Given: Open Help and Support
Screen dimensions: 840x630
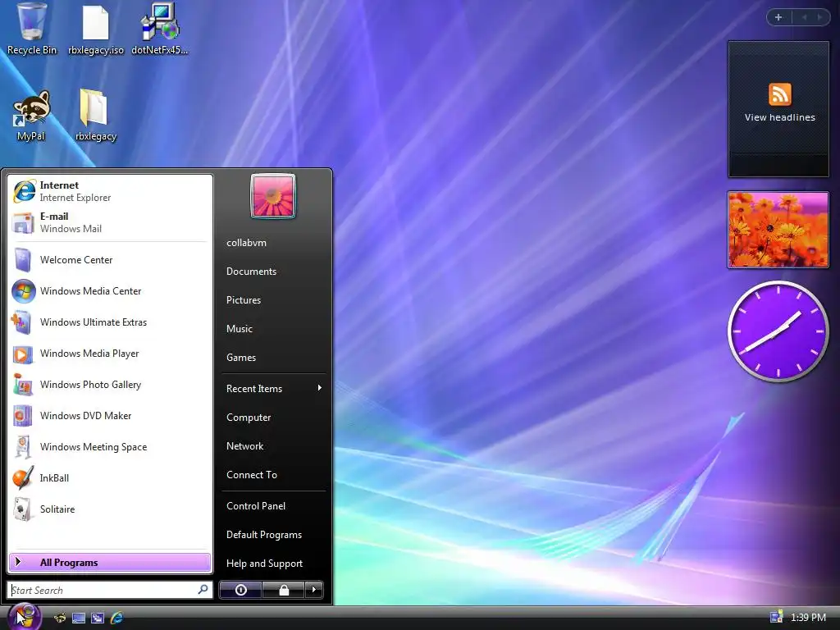Looking at the screenshot, I should tap(264, 564).
